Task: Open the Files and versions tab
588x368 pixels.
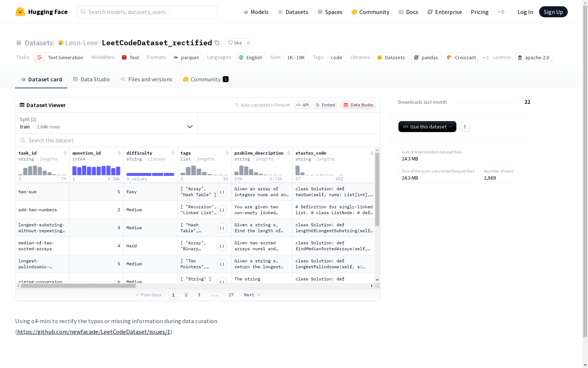Action: tap(146, 79)
